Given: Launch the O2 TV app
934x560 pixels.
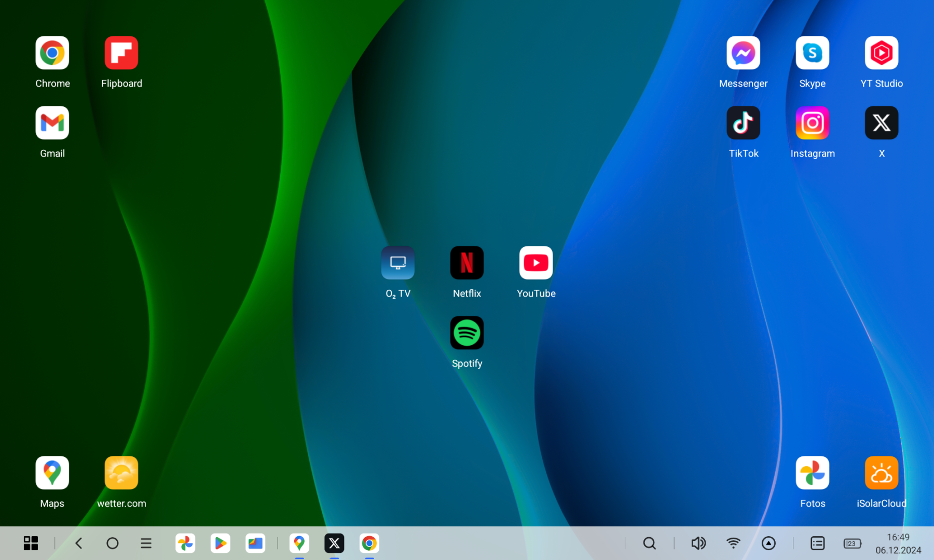Looking at the screenshot, I should 398,263.
